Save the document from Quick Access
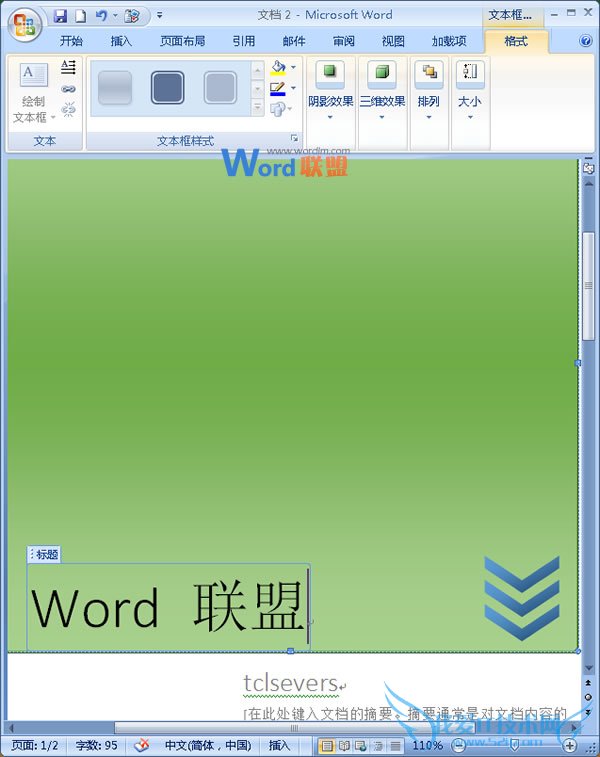Screen dimensions: 600x757 coord(60,16)
